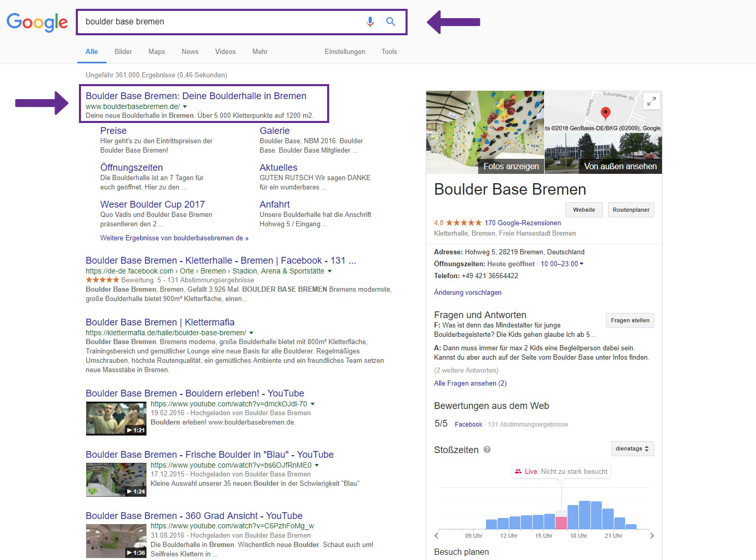This screenshot has width=756, height=560.
Task: Open the Anfahrt sitelink
Action: [275, 204]
